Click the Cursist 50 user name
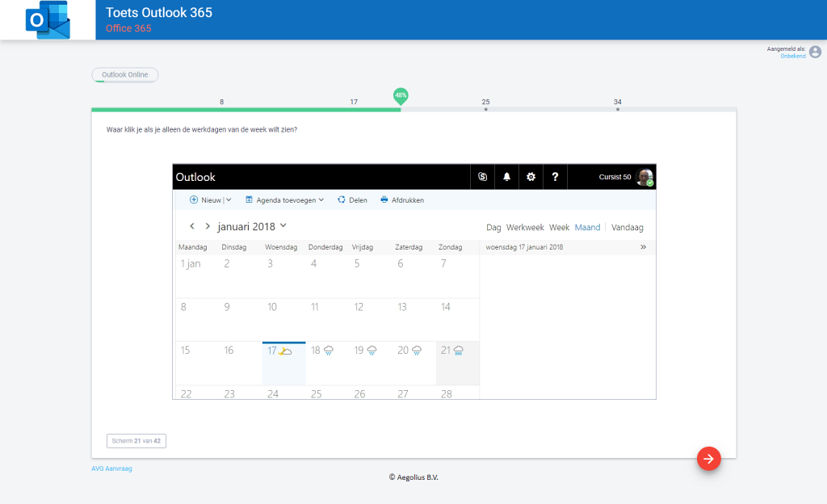 pos(615,177)
